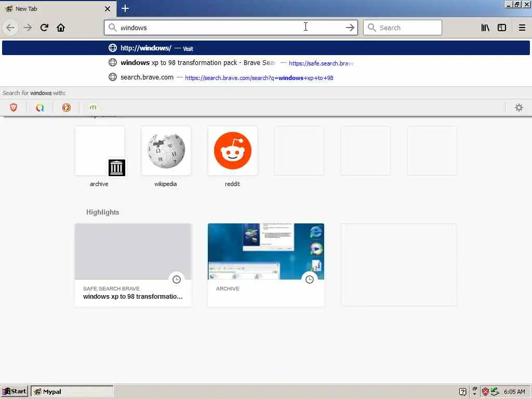Click the wikipedia label under tile
This screenshot has width=532, height=399.
pyautogui.click(x=166, y=184)
